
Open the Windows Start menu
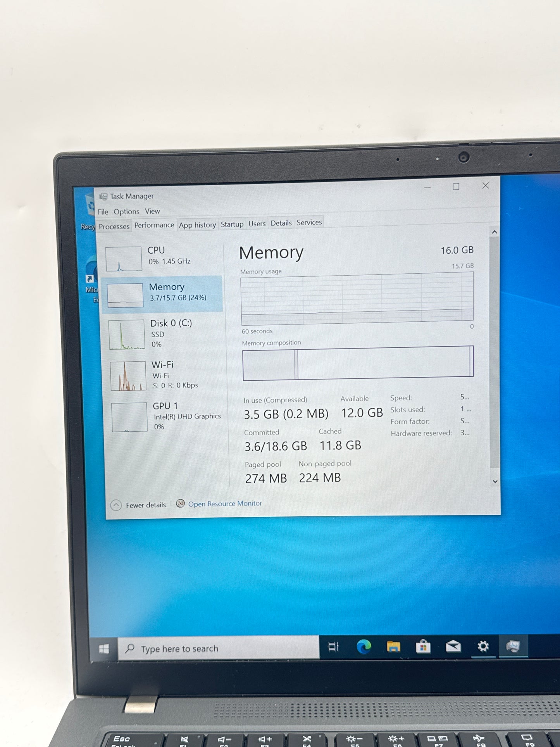pyautogui.click(x=104, y=649)
